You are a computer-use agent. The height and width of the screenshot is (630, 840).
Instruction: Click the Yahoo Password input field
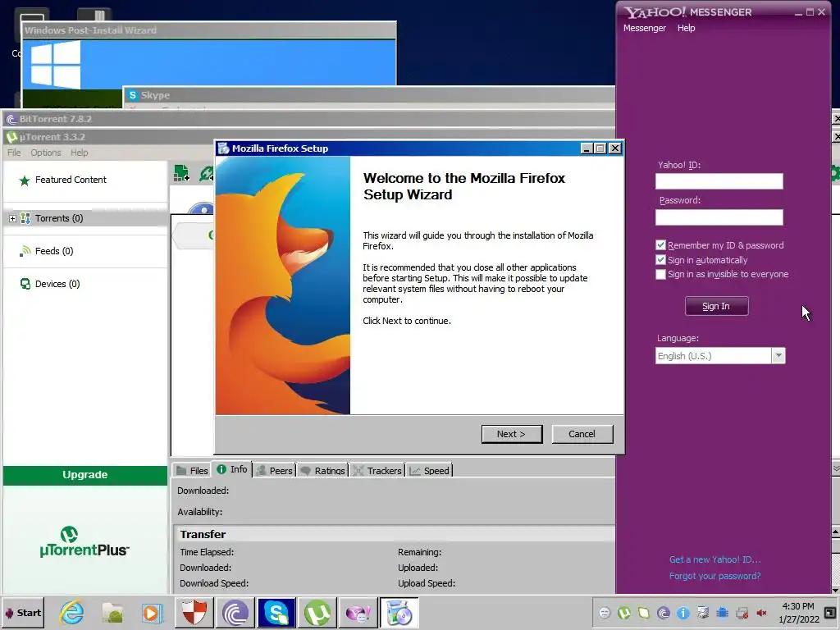pos(719,217)
